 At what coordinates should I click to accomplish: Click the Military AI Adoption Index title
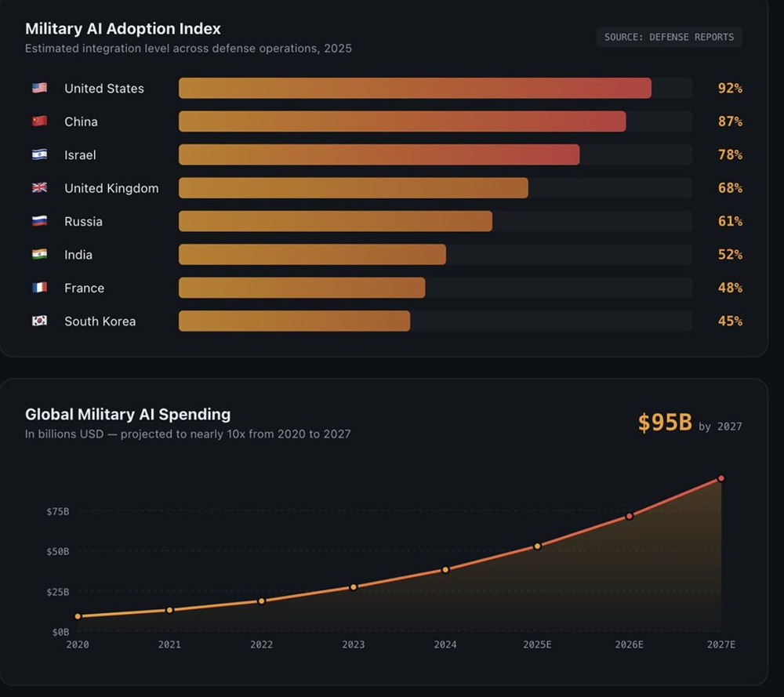coord(123,29)
